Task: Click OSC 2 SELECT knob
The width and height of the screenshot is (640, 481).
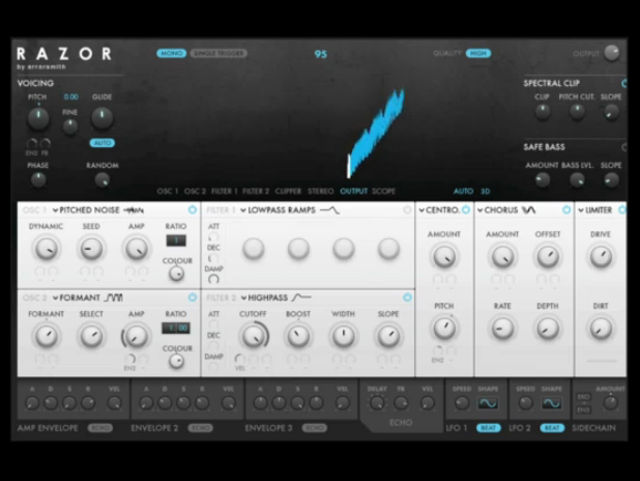Action: click(91, 336)
